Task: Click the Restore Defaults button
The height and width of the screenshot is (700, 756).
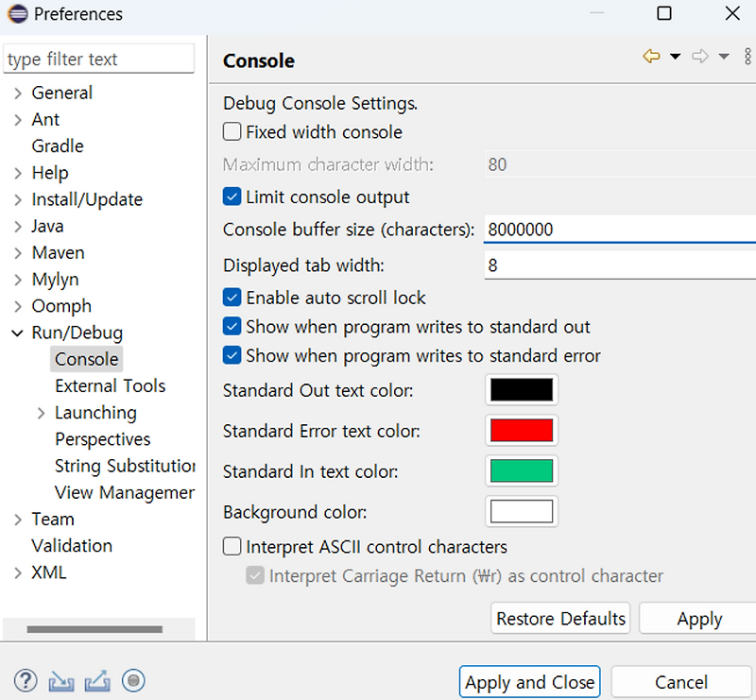Action: coord(560,619)
